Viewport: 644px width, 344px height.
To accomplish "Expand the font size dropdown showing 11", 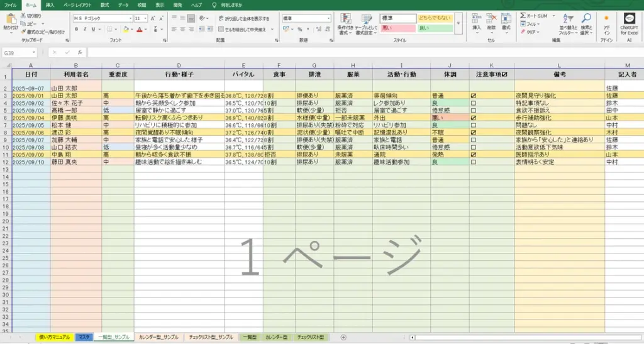I will (146, 19).
